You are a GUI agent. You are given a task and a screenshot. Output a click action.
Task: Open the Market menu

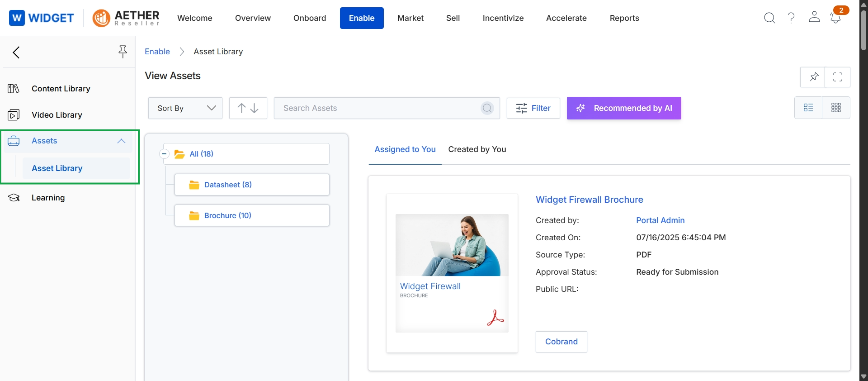point(410,18)
